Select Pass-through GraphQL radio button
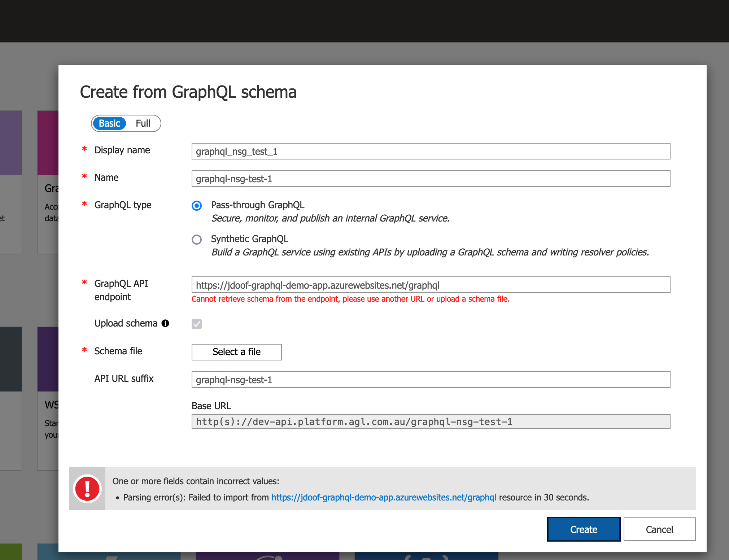This screenshot has height=560, width=729. (x=197, y=206)
